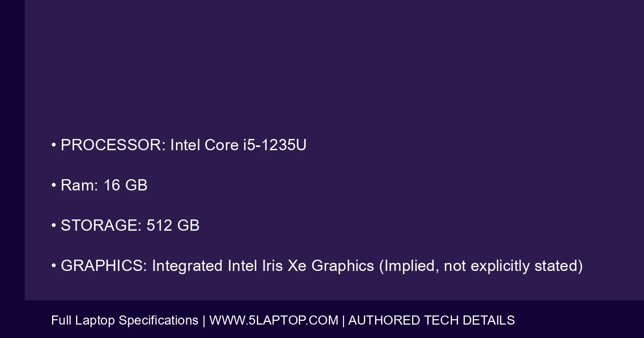Click AUTHORED TECH DETAILS in the footer

coord(431,321)
